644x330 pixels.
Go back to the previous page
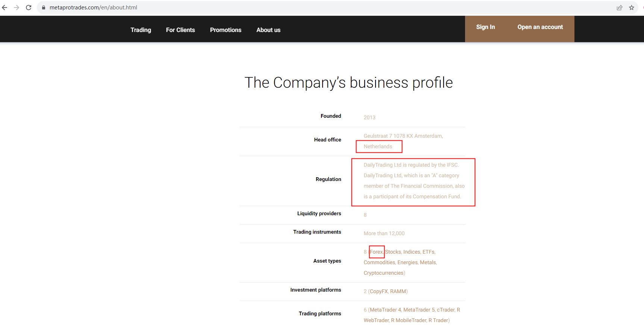[5, 8]
